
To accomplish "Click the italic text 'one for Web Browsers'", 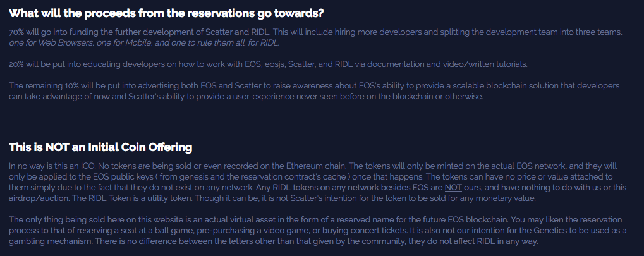I will 51,43.
